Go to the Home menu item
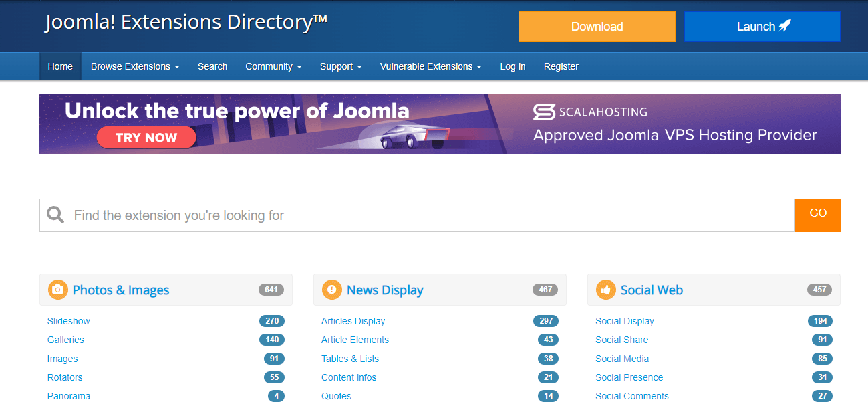 (60, 66)
